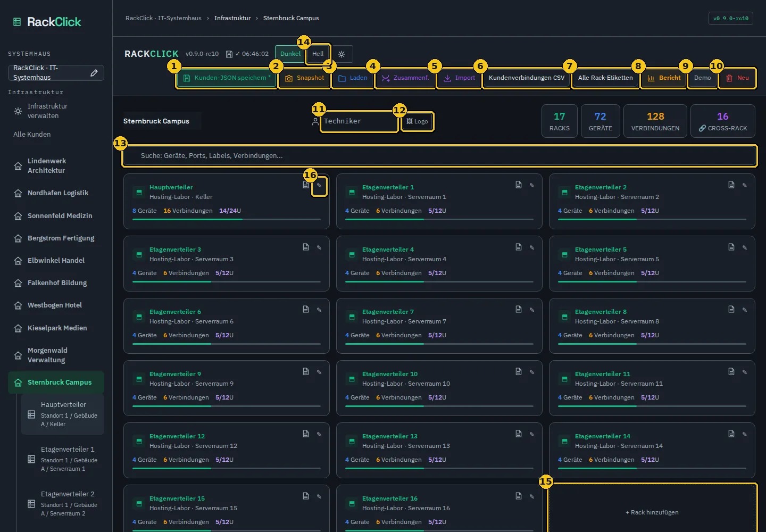
Task: Focus the Techniker name field
Action: 360,121
